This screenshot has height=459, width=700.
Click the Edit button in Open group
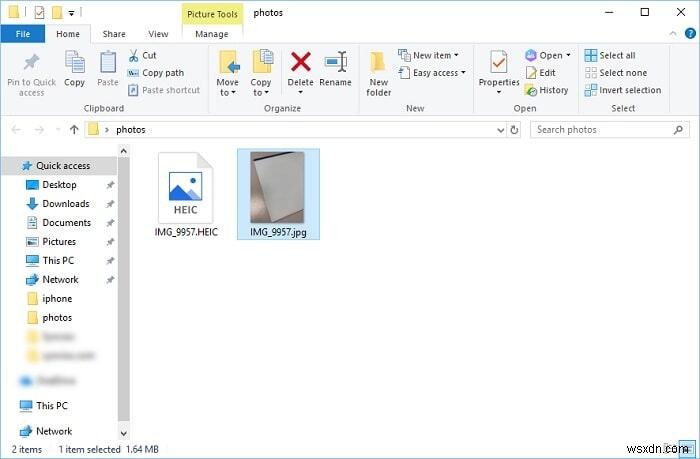pos(541,73)
